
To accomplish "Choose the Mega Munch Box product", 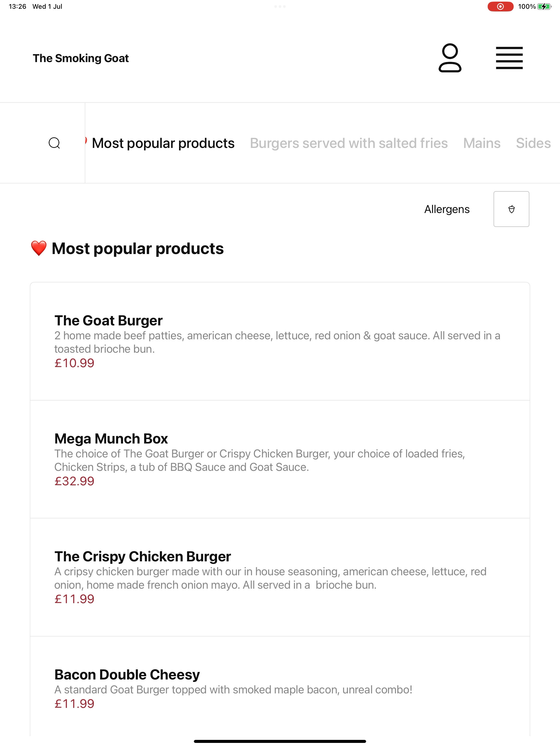I will pyautogui.click(x=280, y=459).
